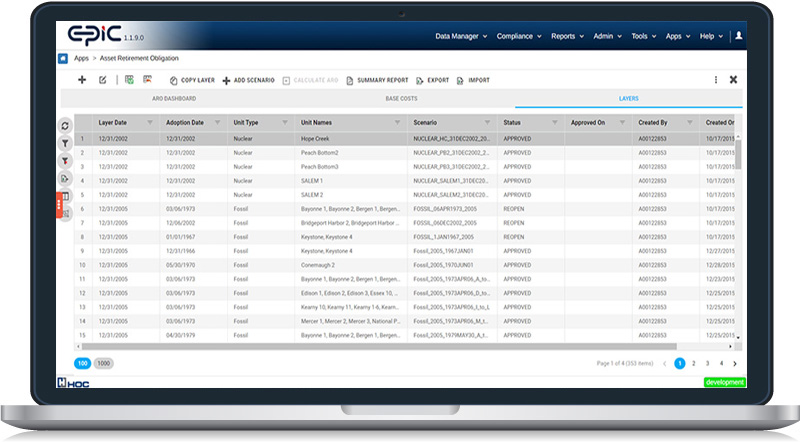
Task: Click the FOSSIL_1JAN1967_2005 scenario cell
Action: coord(452,237)
